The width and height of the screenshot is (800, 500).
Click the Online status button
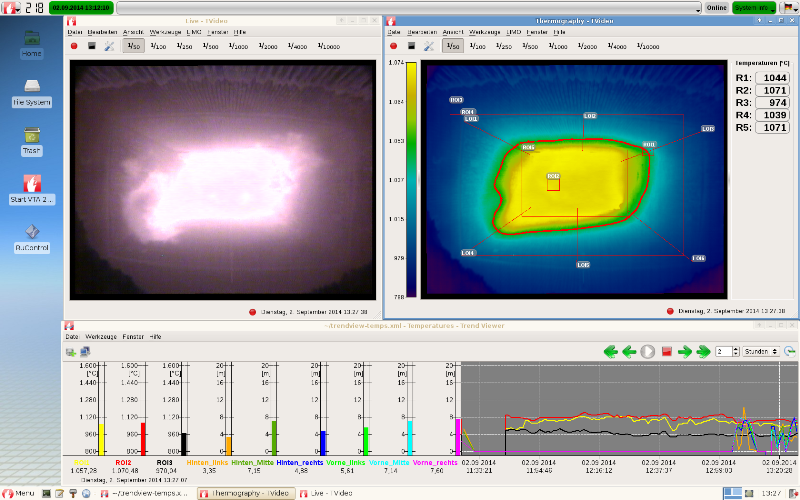click(716, 8)
